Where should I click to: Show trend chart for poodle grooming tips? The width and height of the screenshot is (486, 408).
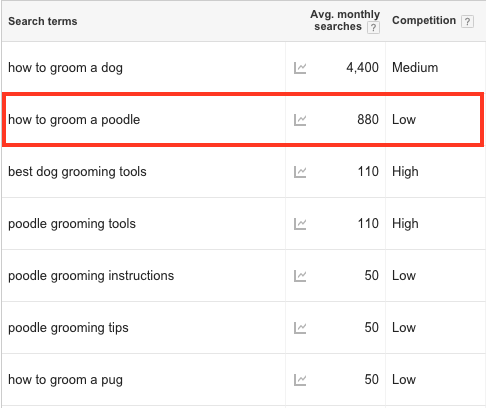click(x=300, y=328)
